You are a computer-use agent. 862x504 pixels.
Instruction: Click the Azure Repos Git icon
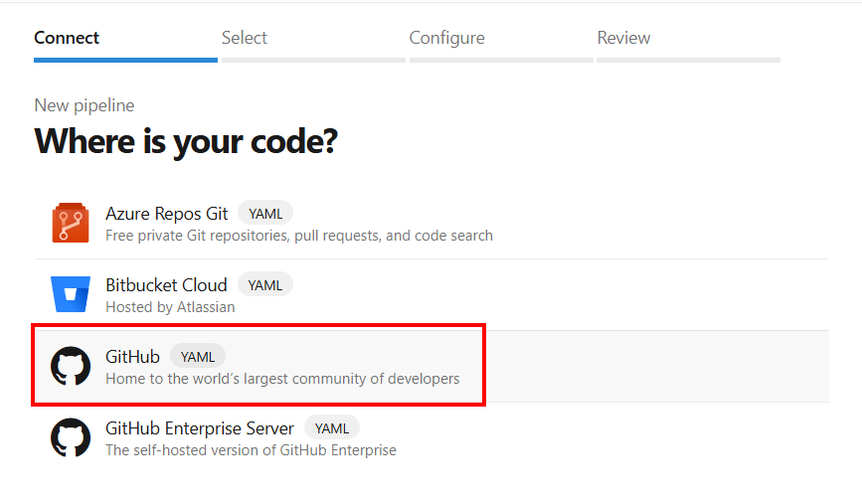[x=71, y=223]
